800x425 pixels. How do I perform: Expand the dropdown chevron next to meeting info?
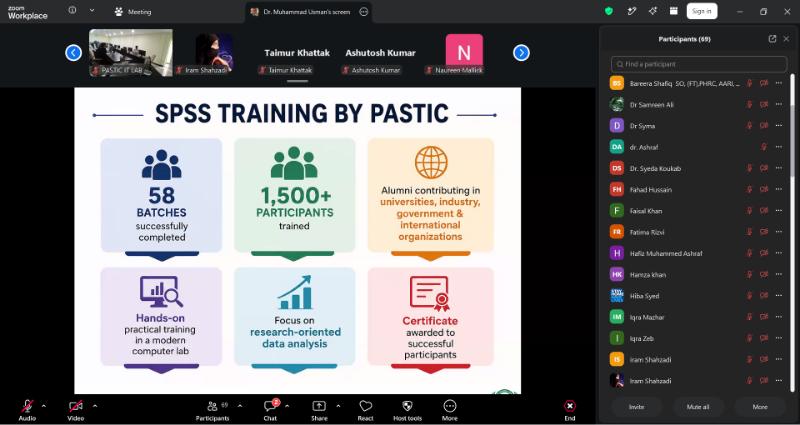[92, 10]
